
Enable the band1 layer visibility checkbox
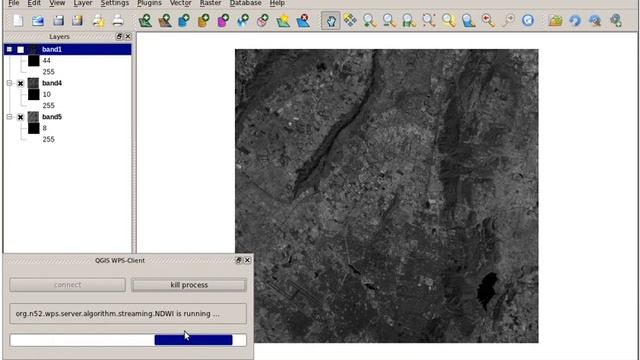(20, 49)
